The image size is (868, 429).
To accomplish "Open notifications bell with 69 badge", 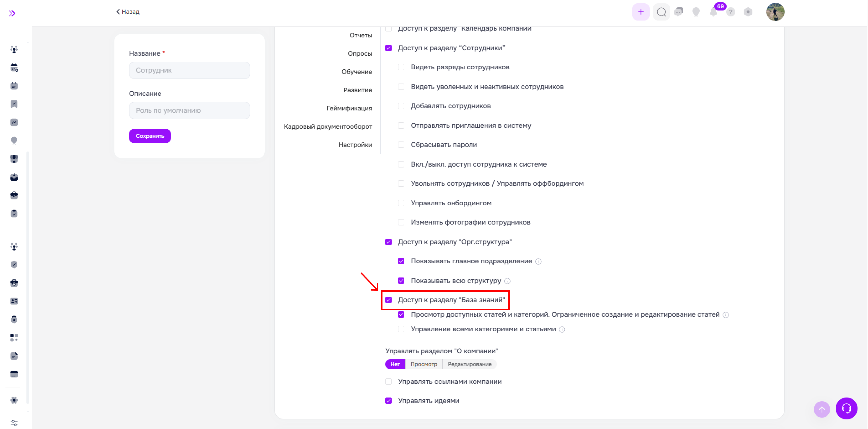I will pos(713,12).
